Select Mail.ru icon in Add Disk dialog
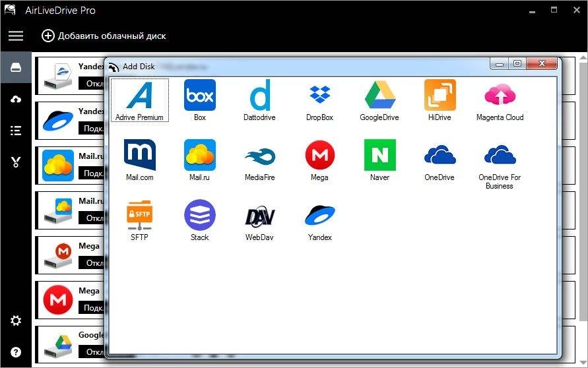The width and height of the screenshot is (588, 368). [x=199, y=160]
